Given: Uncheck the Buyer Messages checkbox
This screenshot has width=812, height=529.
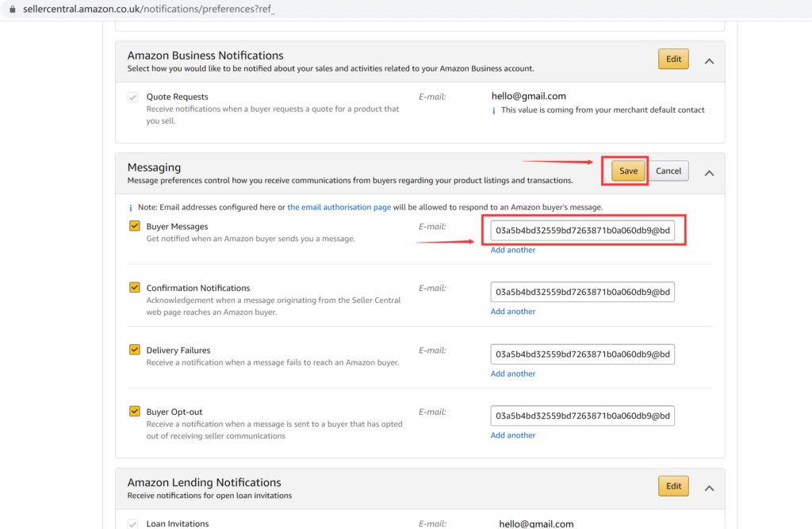Looking at the screenshot, I should click(135, 226).
